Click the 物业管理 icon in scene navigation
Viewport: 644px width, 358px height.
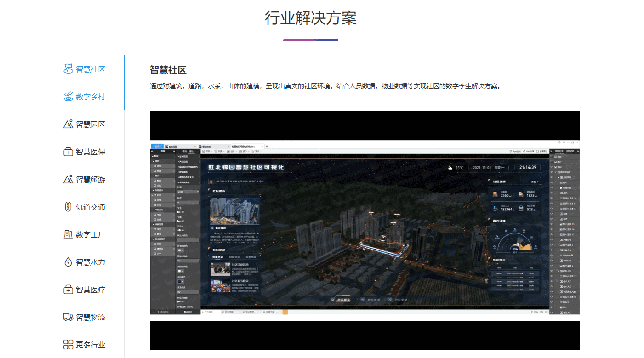click(x=363, y=300)
